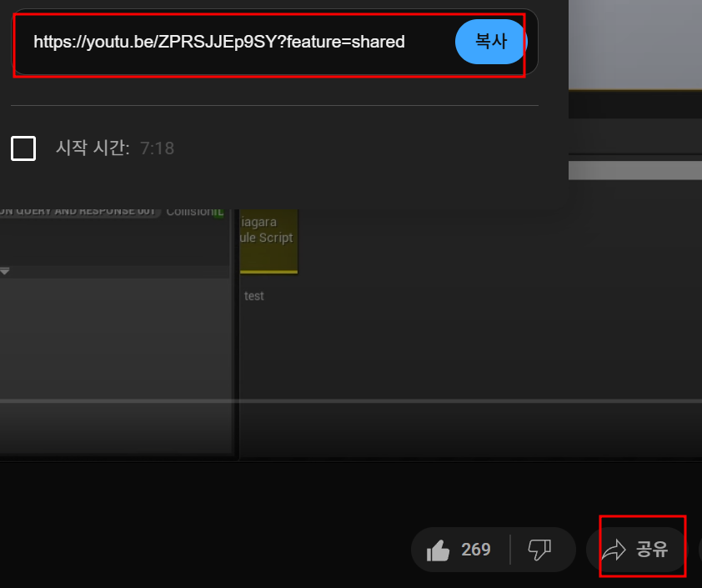Like the video with thumbs-up icon

pyautogui.click(x=438, y=550)
